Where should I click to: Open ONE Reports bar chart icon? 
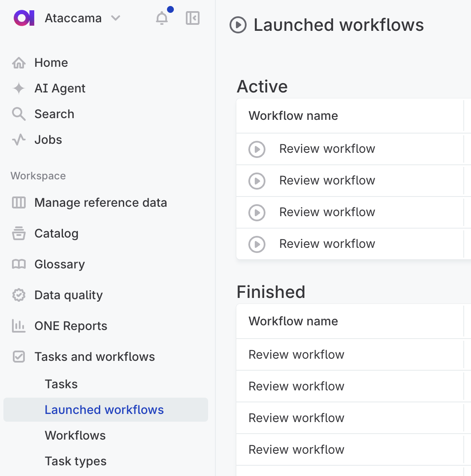[x=19, y=326]
